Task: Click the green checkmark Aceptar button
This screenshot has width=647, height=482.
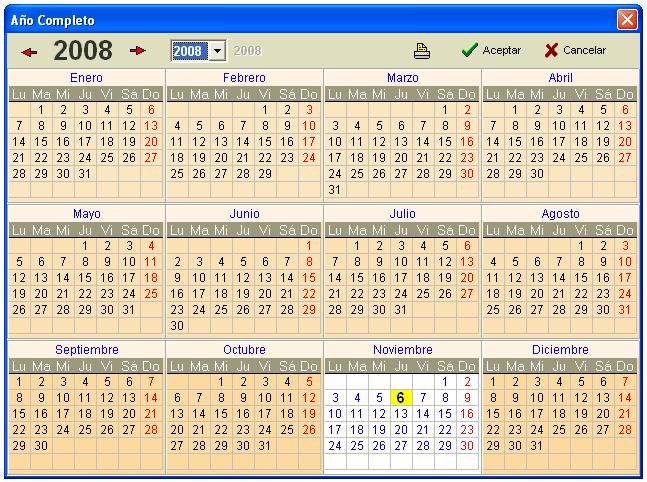Action: [x=491, y=50]
